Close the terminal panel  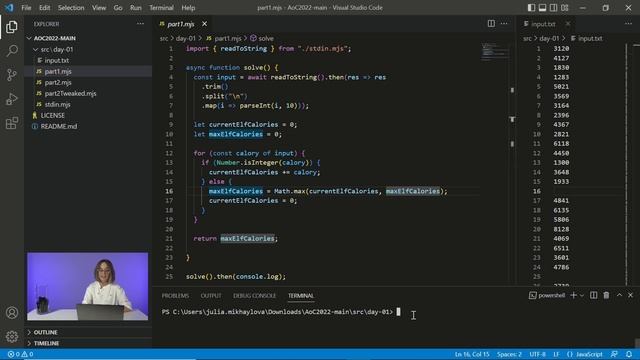(631, 295)
